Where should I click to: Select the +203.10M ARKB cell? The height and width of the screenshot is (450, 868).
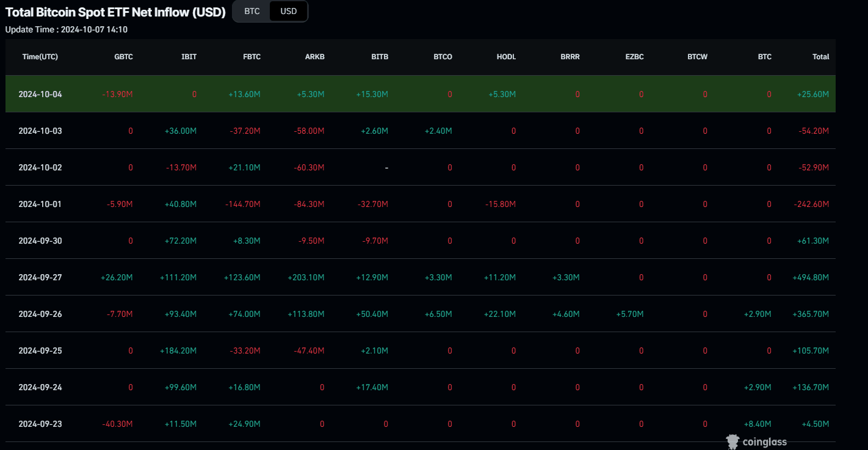click(x=306, y=277)
